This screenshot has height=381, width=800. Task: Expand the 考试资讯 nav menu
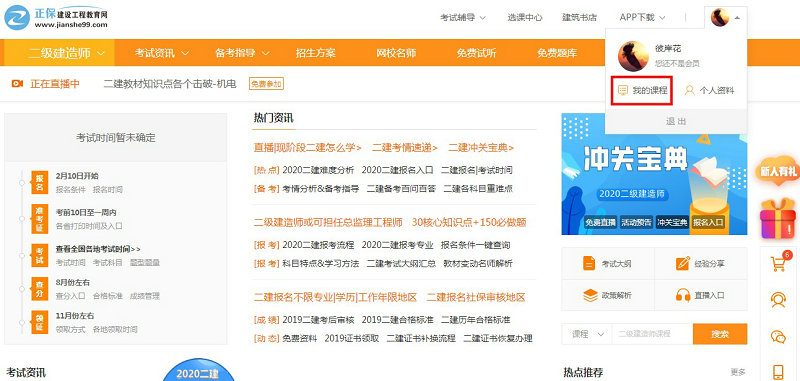[162, 53]
